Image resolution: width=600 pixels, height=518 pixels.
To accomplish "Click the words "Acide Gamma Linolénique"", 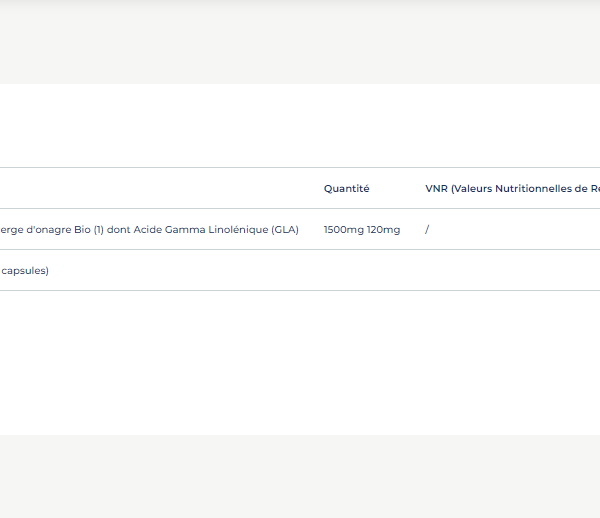I will pos(209,230).
